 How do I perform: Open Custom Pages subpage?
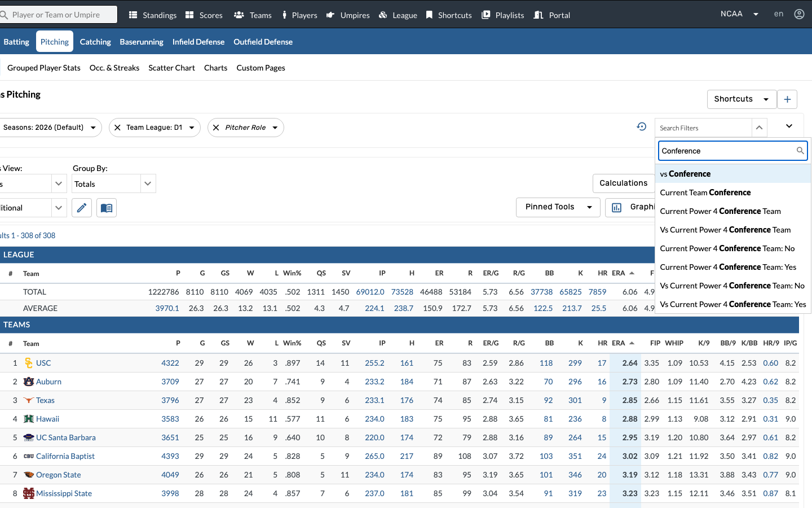click(261, 68)
